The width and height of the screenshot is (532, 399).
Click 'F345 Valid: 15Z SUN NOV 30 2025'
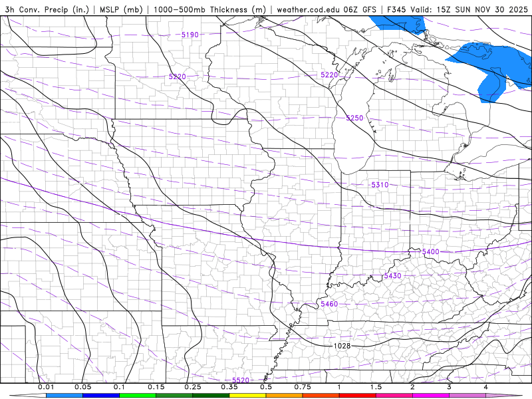[x=458, y=9]
